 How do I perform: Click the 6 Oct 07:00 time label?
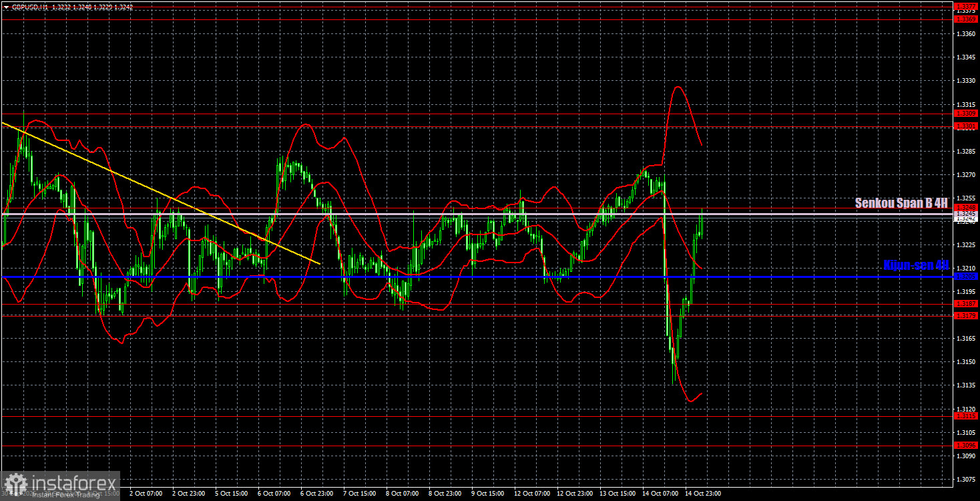pos(274,494)
